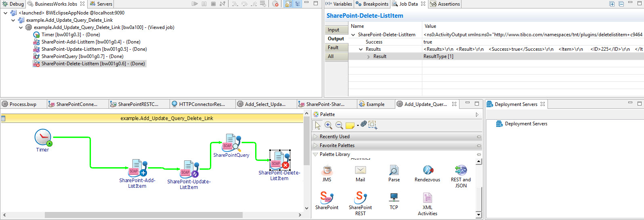Click the Zoom In tool in Palette
This screenshot has height=220, width=644.
pyautogui.click(x=328, y=125)
